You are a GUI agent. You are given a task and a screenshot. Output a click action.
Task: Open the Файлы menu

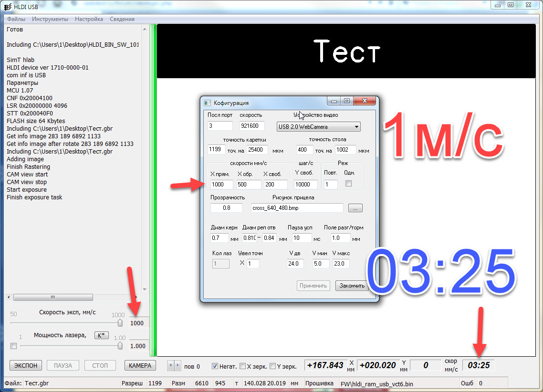tap(16, 19)
